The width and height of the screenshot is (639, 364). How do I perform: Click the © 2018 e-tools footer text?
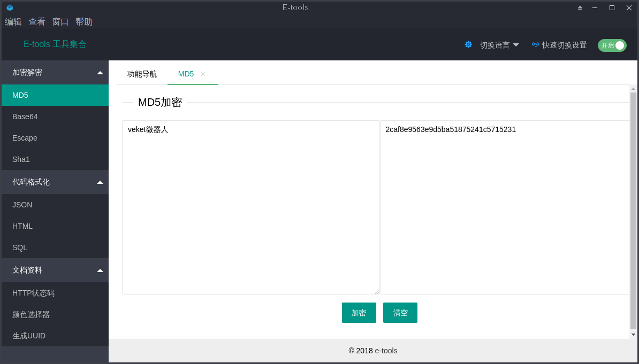tap(373, 351)
